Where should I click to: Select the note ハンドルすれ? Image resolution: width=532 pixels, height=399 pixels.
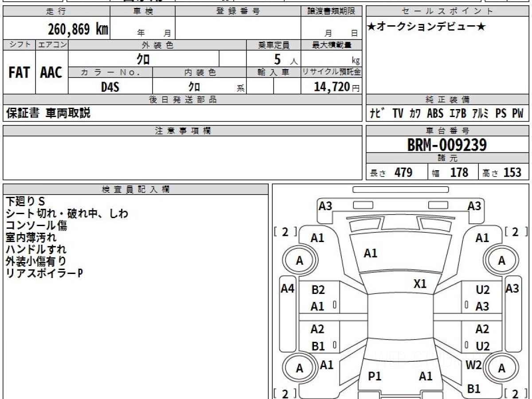coord(36,250)
